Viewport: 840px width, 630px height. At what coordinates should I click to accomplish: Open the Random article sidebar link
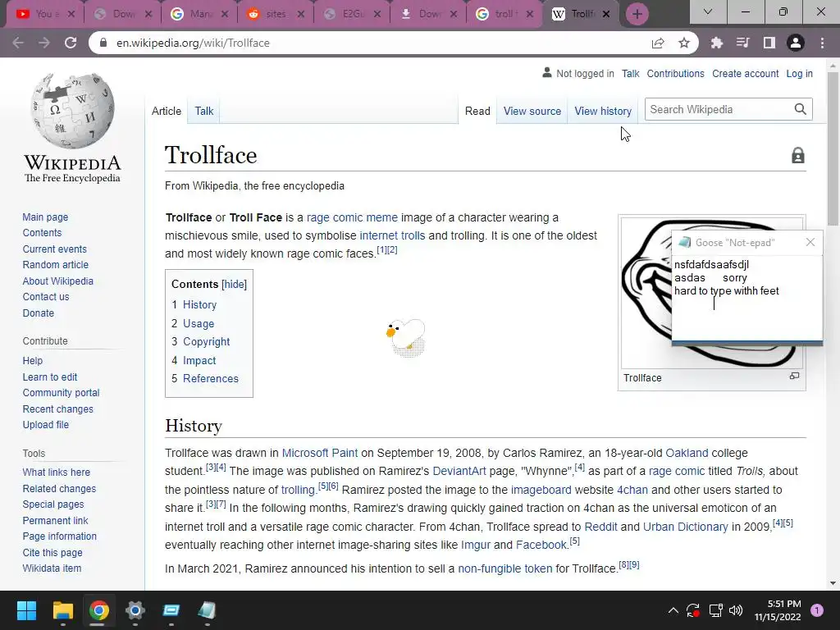55,265
